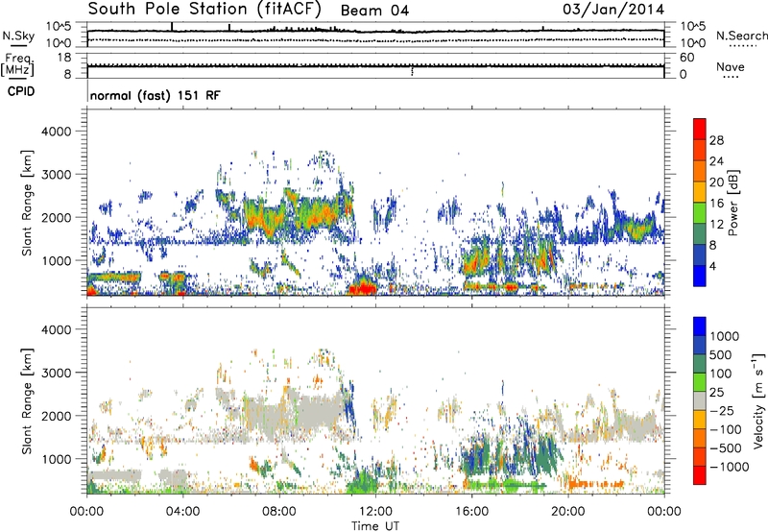Select the "CPID" row label
The height and width of the screenshot is (532, 768).
[21, 91]
